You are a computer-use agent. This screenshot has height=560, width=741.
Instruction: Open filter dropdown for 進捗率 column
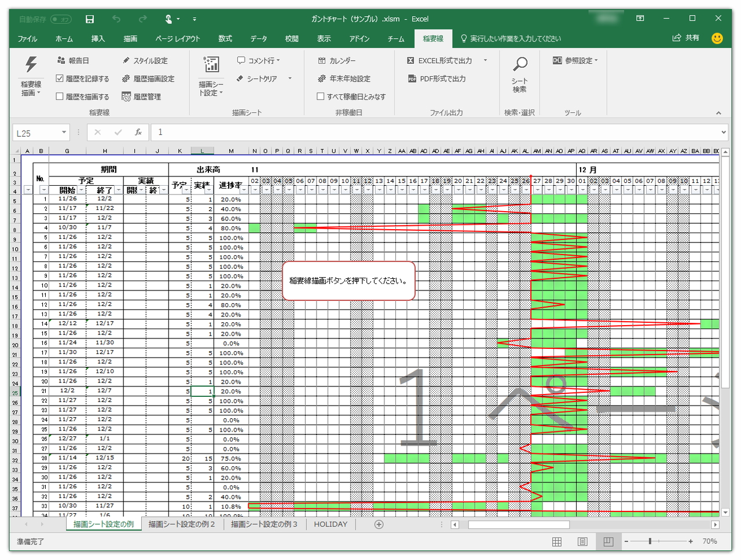pyautogui.click(x=243, y=190)
